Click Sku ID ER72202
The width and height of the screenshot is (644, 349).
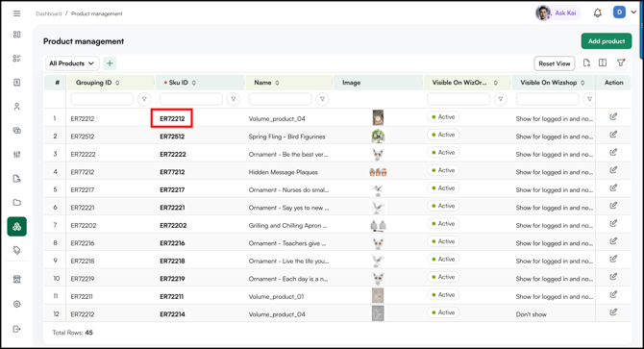[173, 225]
